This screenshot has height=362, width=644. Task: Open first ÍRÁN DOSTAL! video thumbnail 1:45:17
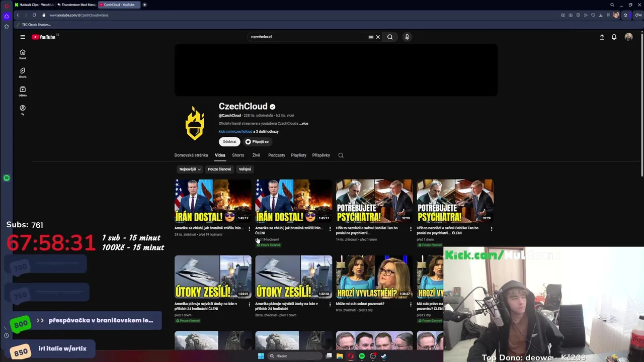213,201
